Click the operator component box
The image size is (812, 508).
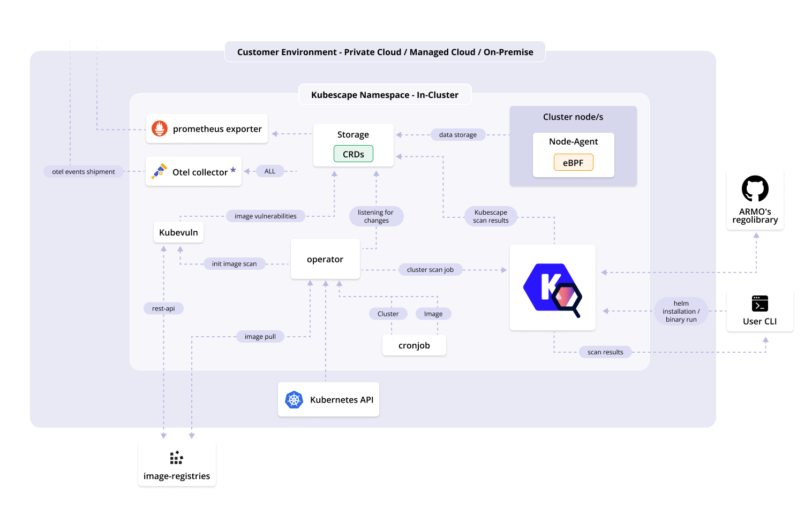click(325, 259)
